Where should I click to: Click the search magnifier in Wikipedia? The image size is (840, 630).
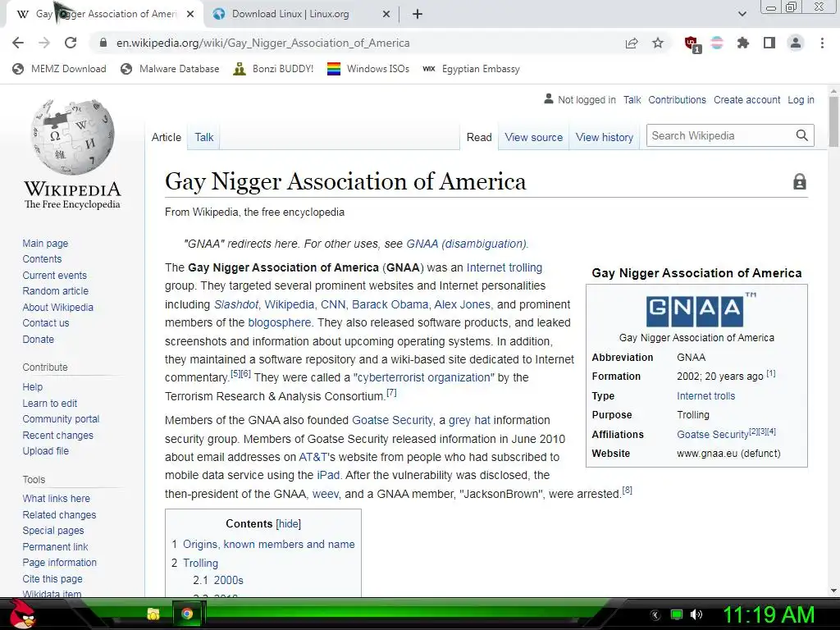802,135
